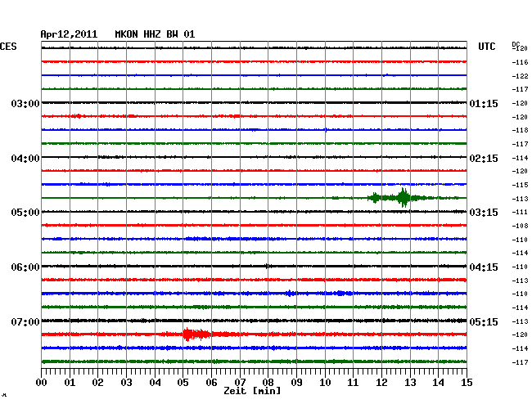This screenshot has height=404, width=532.
Task: Click minute 11 on the time axis
Action: 353,383
